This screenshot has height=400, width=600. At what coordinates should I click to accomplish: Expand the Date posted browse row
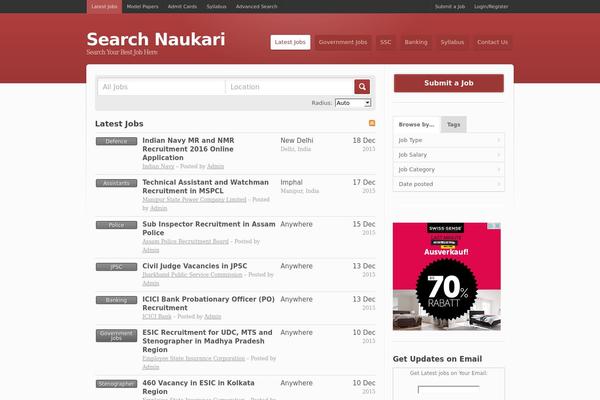click(449, 184)
